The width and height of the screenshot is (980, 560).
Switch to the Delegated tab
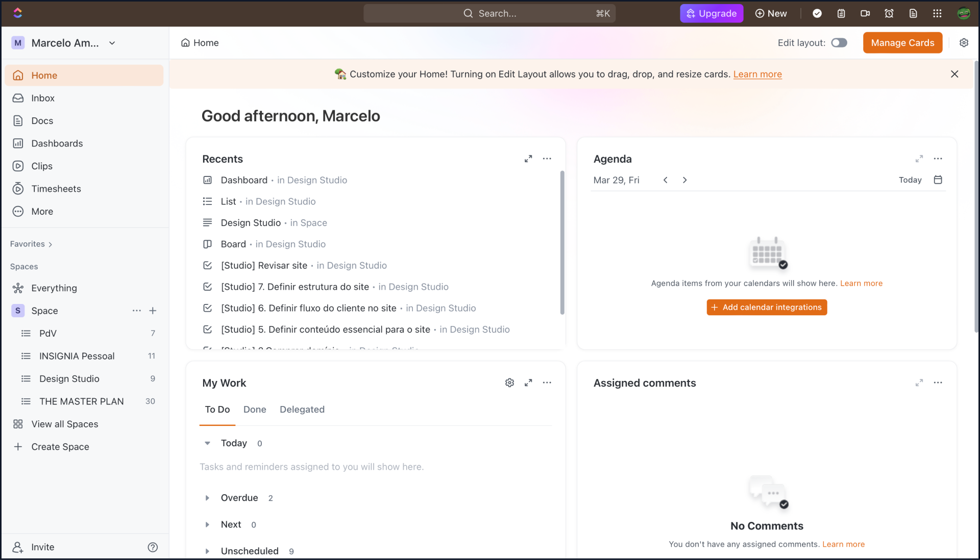[302, 410]
